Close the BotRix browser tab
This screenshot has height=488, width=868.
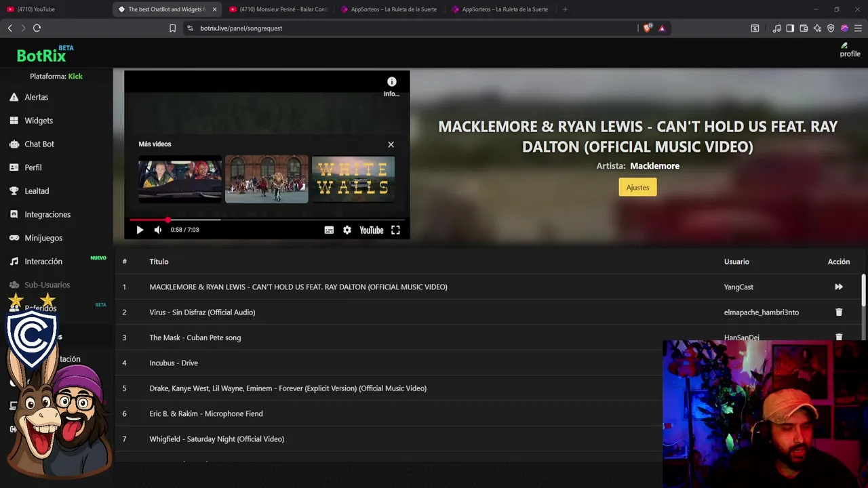pos(214,9)
